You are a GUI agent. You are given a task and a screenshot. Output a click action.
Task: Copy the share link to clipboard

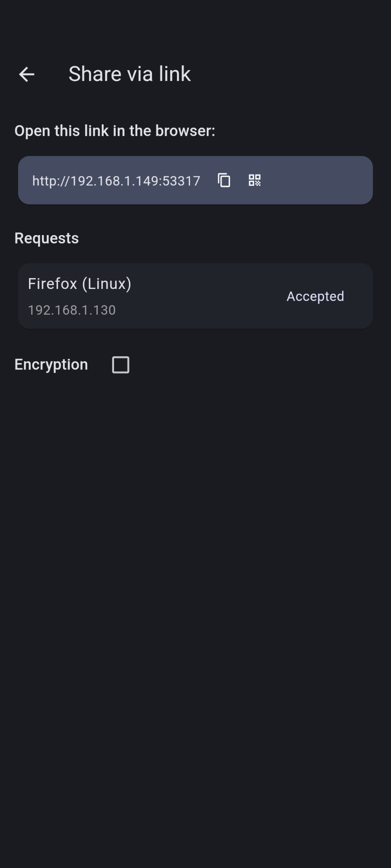[224, 180]
